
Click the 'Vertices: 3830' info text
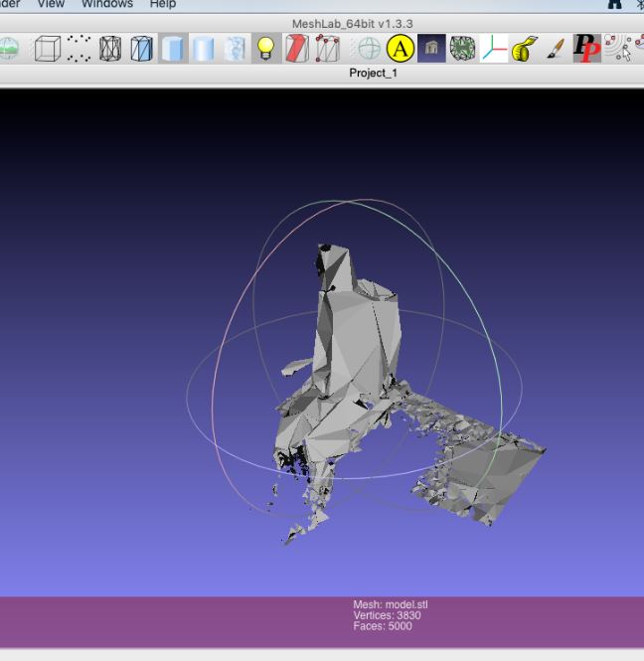[387, 615]
